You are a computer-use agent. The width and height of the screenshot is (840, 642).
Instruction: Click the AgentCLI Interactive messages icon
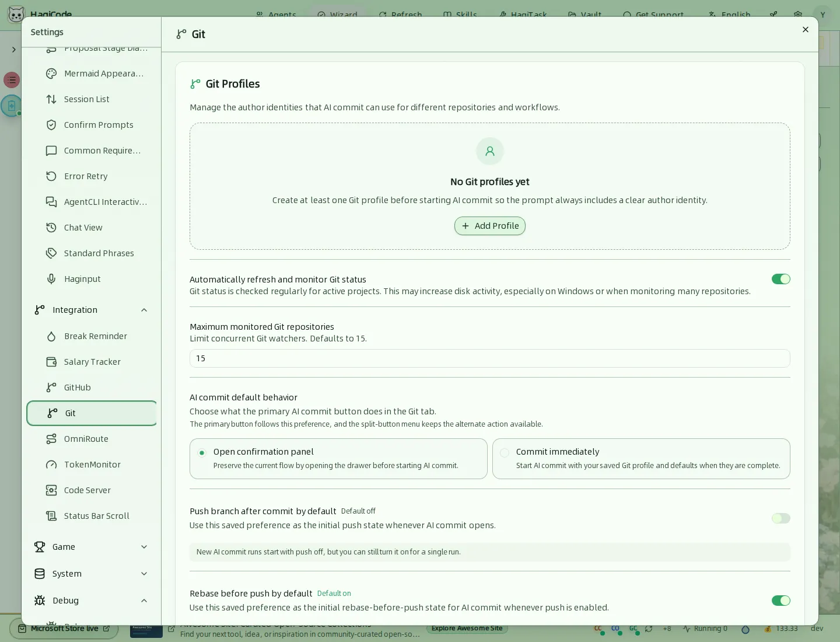[51, 202]
